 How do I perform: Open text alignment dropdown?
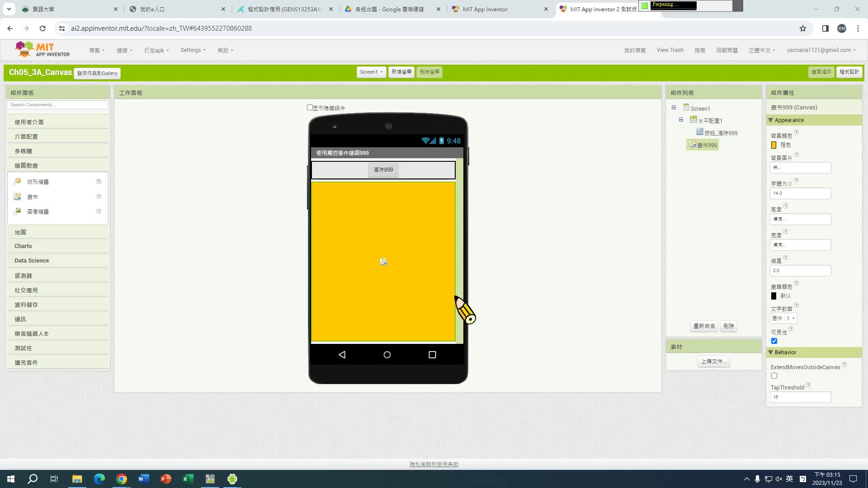(783, 319)
